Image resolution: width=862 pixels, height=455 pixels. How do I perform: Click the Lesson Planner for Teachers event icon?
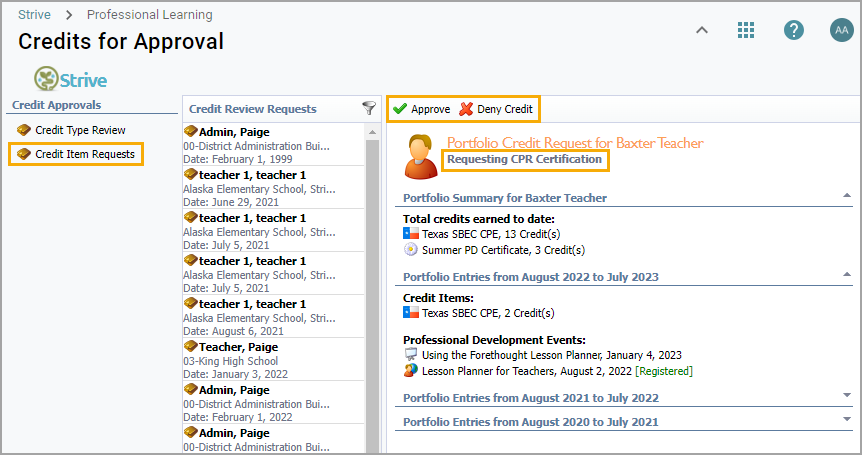(411, 370)
